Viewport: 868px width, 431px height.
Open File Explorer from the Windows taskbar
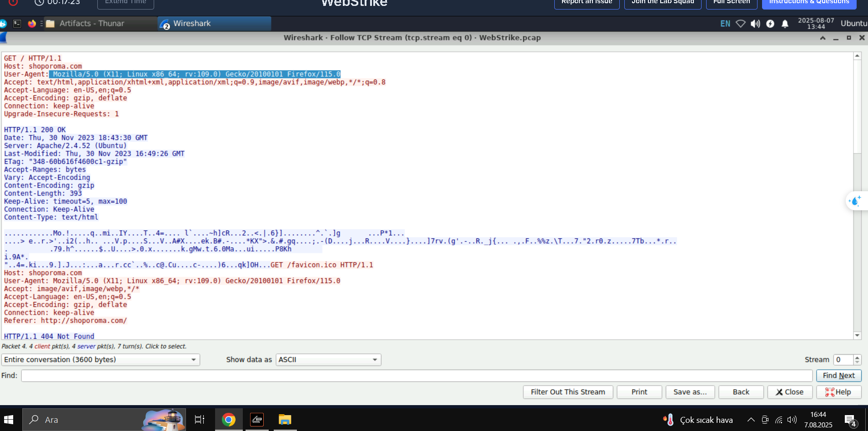pyautogui.click(x=285, y=420)
